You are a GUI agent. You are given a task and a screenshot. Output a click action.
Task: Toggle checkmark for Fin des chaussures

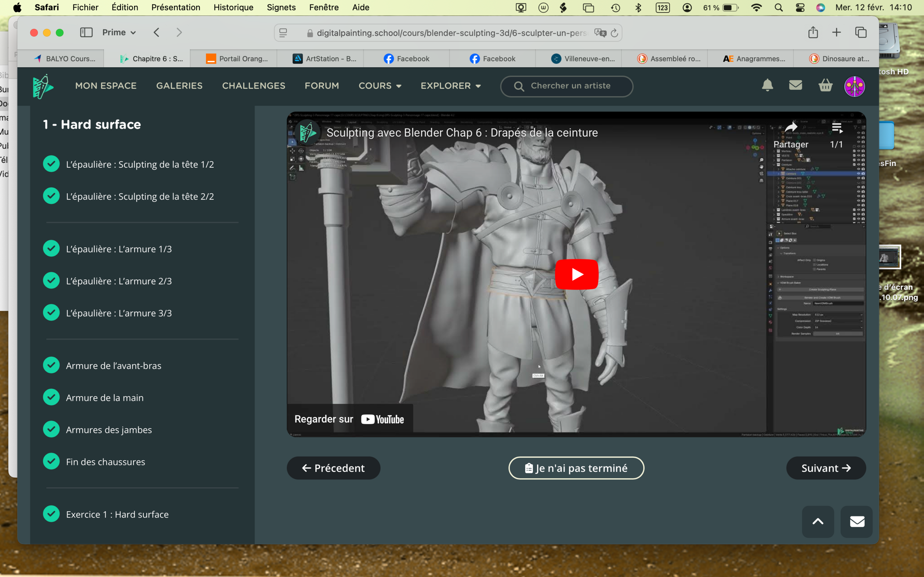(x=51, y=461)
